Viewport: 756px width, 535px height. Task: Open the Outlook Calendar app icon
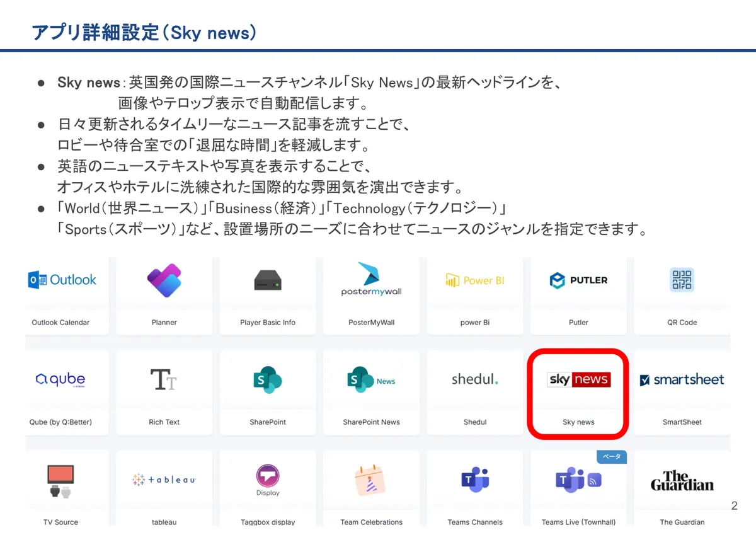(x=62, y=280)
